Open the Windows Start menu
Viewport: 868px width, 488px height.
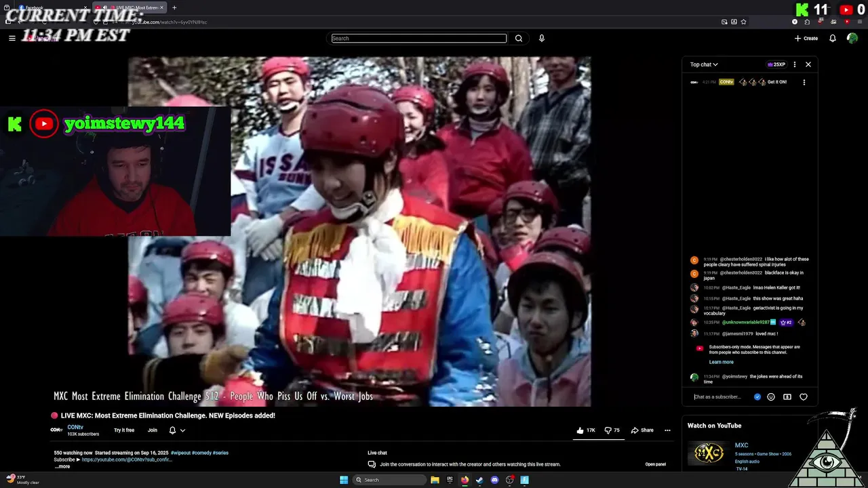click(x=344, y=480)
